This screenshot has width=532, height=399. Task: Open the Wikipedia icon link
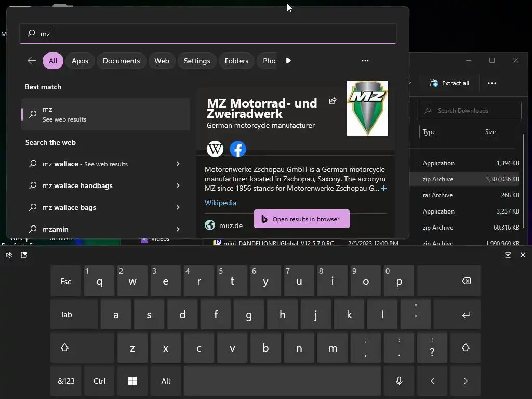click(x=215, y=149)
